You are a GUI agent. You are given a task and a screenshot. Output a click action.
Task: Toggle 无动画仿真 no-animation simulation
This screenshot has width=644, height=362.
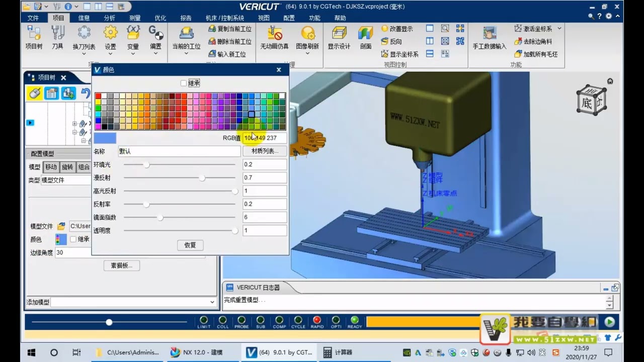click(275, 38)
